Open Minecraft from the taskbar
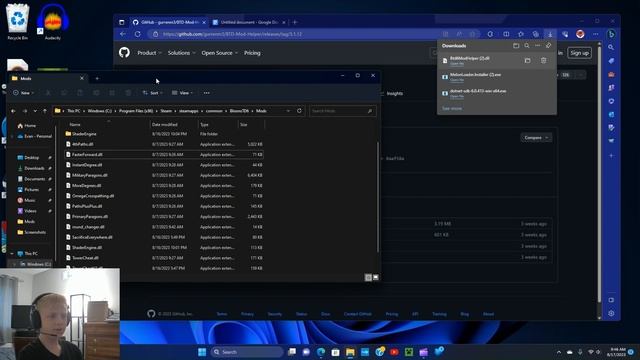 pos(409,352)
